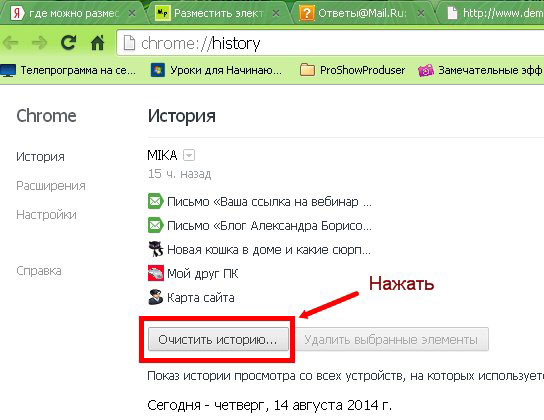The height and width of the screenshot is (420, 544).
Task: Go to the Home page icon
Action: 97,43
